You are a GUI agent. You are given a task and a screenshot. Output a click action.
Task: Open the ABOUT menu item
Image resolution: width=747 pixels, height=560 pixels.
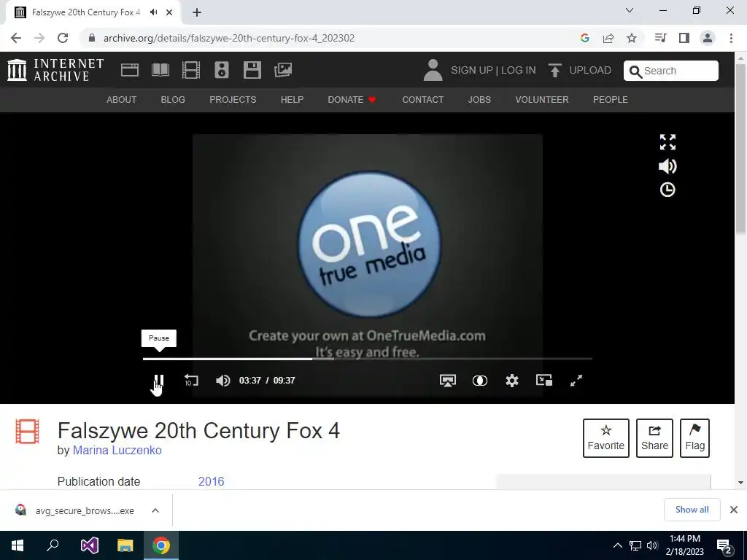(122, 99)
